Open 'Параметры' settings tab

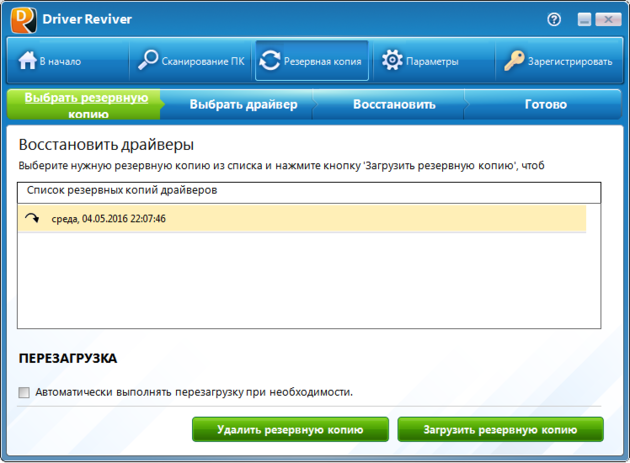[x=432, y=61]
